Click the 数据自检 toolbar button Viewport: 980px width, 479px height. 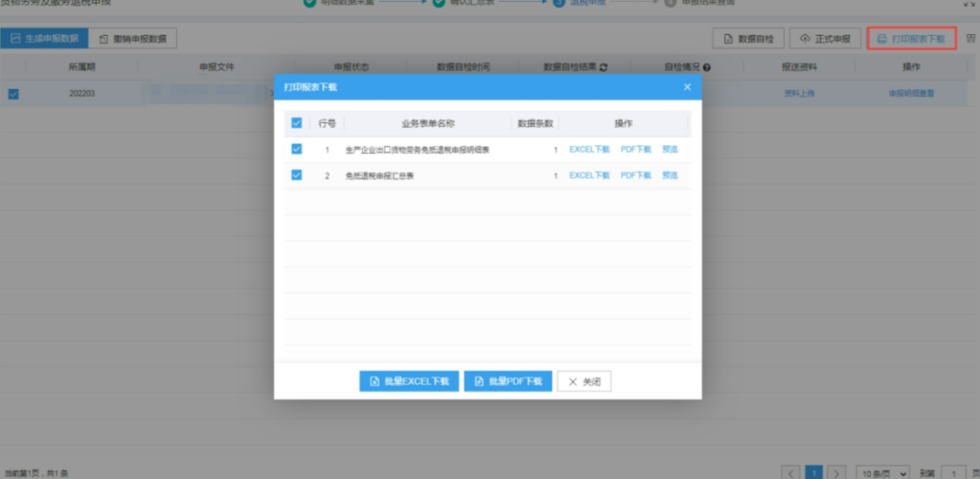click(748, 39)
